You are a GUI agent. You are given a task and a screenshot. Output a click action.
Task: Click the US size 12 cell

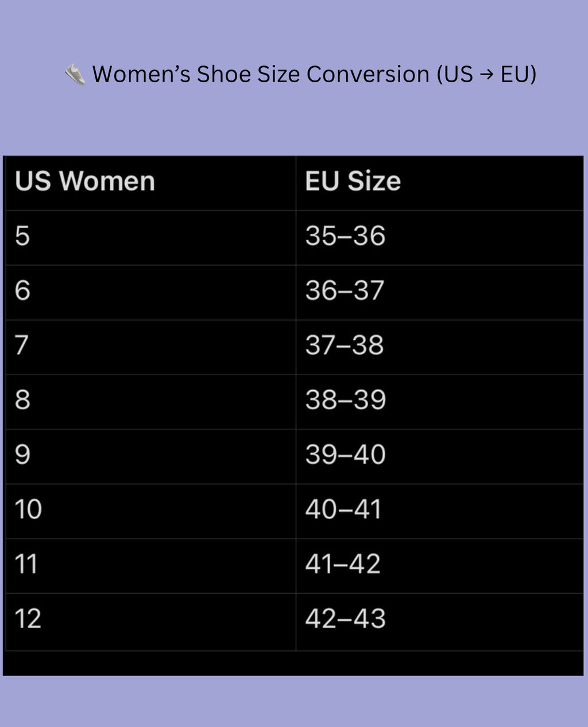[28, 619]
